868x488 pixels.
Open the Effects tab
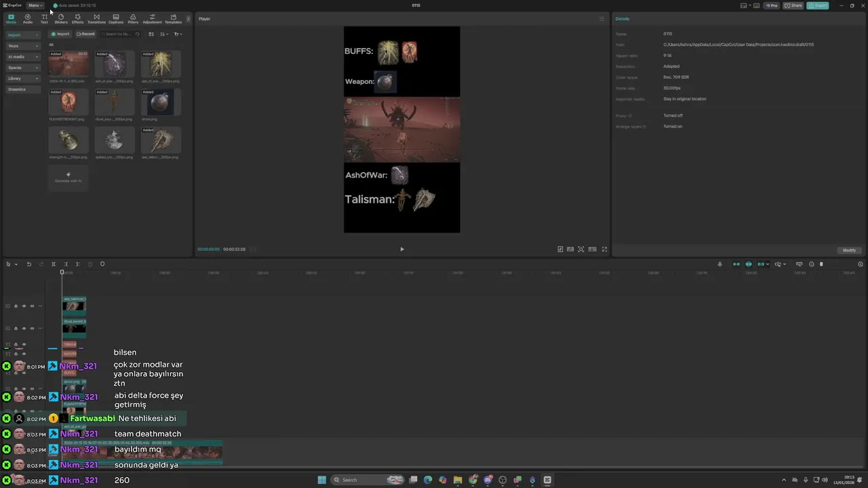click(78, 18)
